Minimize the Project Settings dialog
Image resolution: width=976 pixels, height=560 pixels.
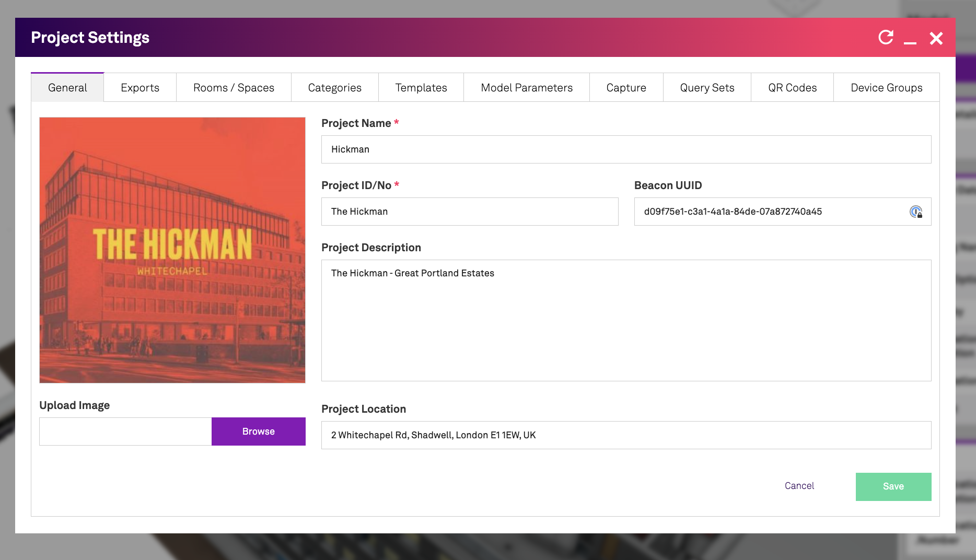pyautogui.click(x=910, y=39)
